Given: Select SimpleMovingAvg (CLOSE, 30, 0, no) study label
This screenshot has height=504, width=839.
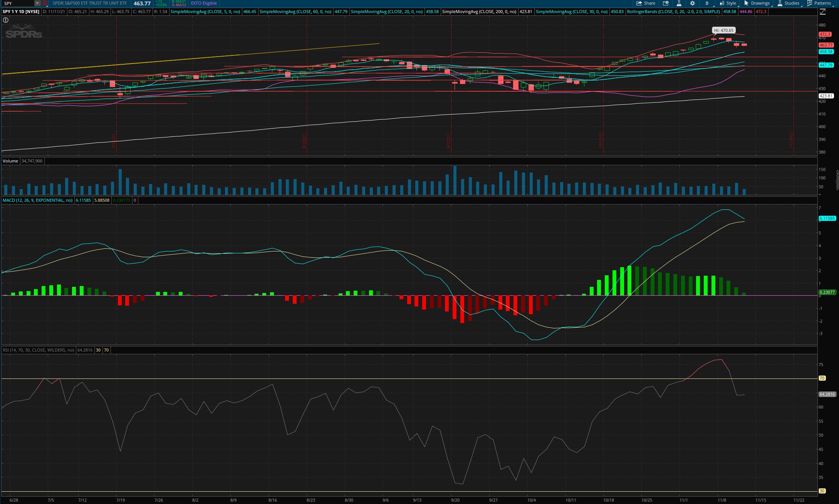Looking at the screenshot, I should coord(572,12).
